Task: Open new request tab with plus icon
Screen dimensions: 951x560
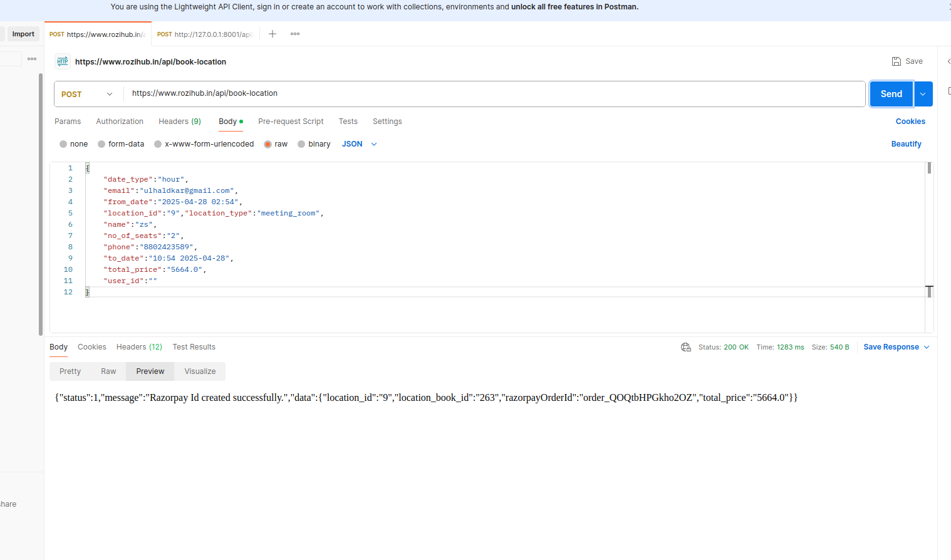Action: tap(273, 34)
